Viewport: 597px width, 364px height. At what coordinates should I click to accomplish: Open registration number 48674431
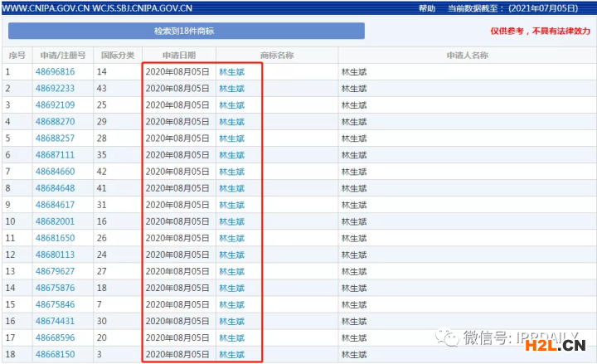(x=55, y=321)
